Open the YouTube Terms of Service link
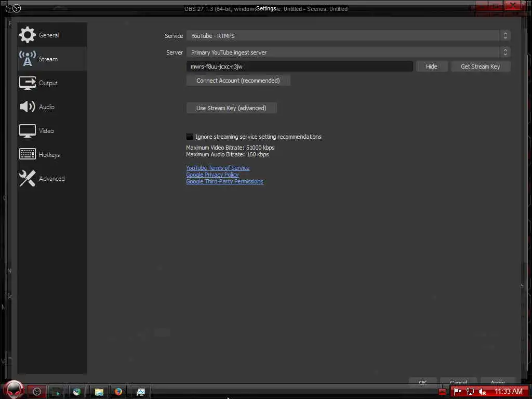Viewport: 532px width, 399px height. 218,168
